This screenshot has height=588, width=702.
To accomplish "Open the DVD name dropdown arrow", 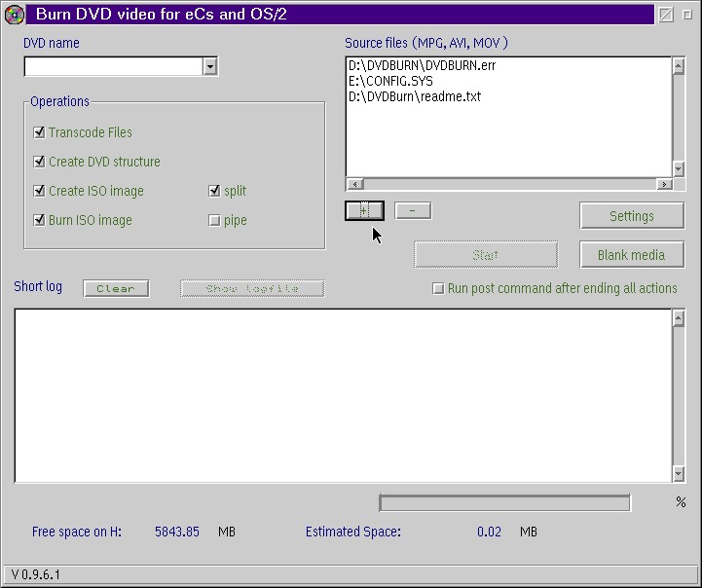I will point(210,66).
